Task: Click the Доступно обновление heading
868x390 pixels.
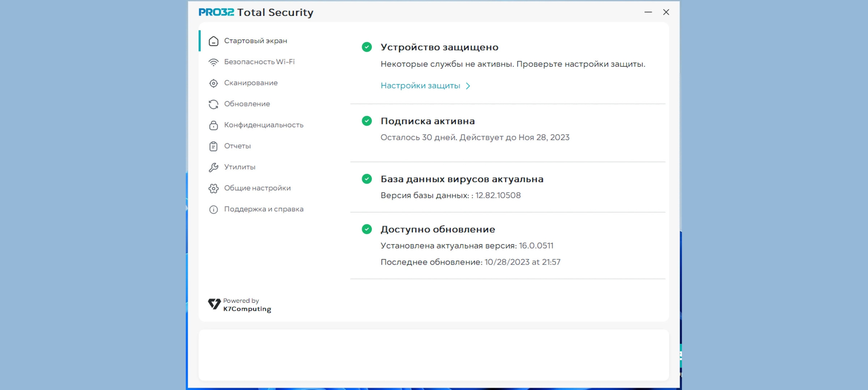Action: click(438, 229)
